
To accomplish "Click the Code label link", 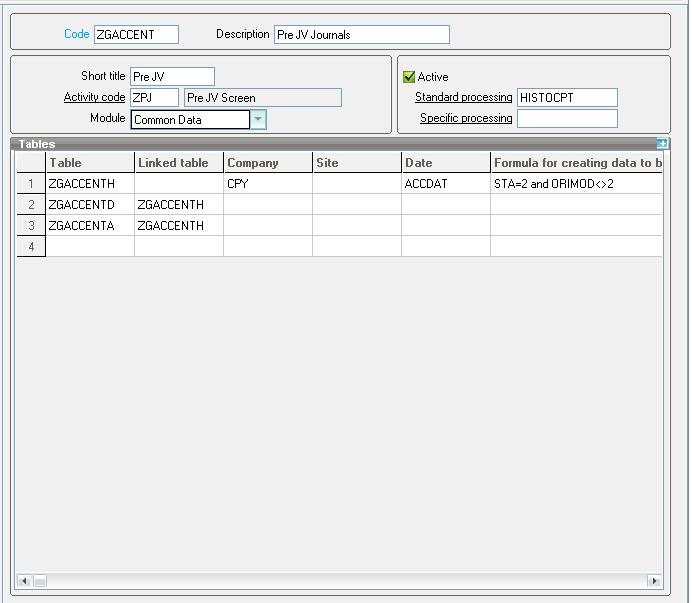I will coord(77,34).
